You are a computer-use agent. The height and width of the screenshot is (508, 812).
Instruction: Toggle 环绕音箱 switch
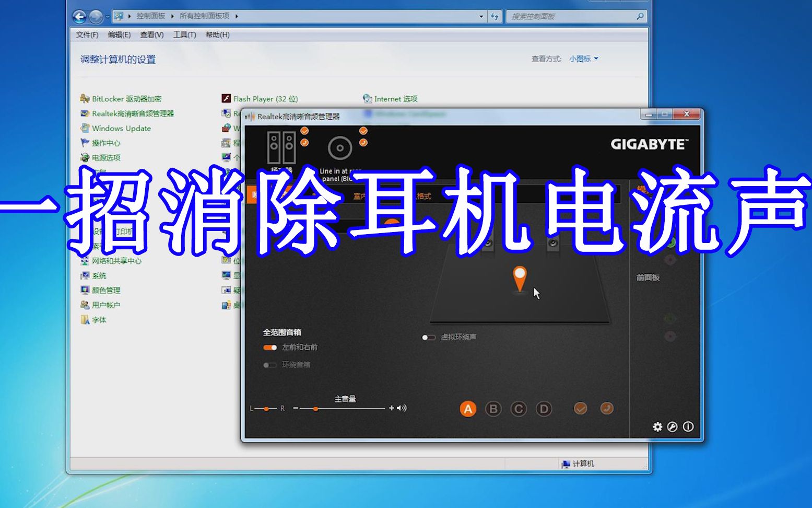270,365
